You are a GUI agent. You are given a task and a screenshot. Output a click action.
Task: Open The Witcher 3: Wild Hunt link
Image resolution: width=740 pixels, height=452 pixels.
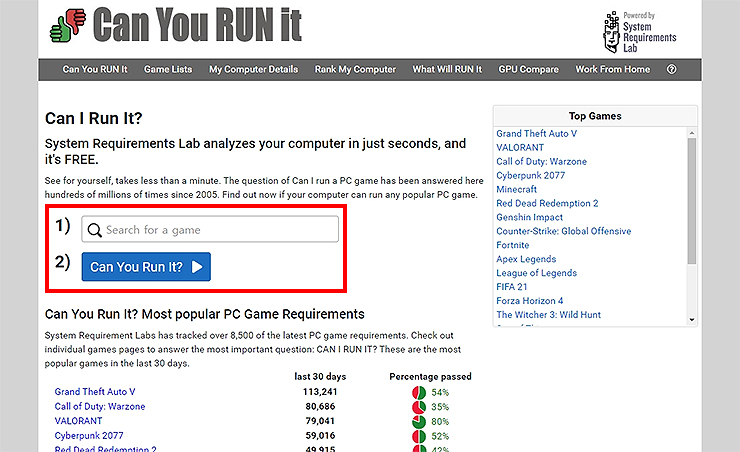(548, 315)
